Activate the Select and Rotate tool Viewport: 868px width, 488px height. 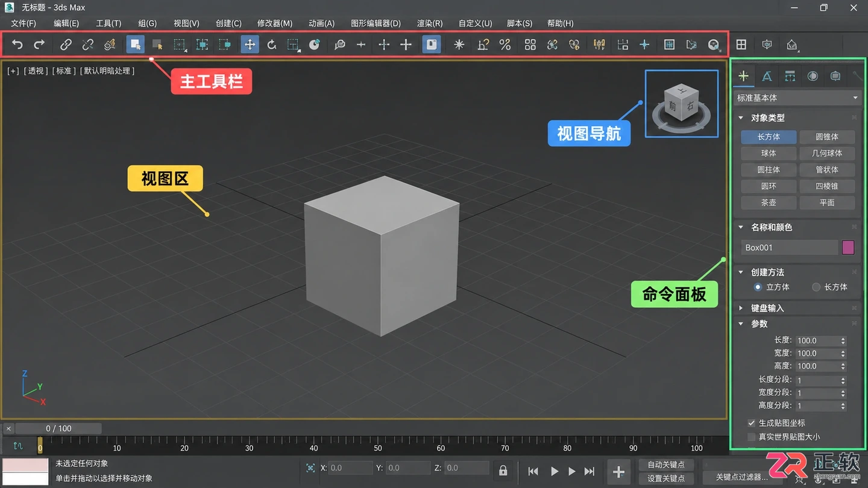pyautogui.click(x=271, y=45)
